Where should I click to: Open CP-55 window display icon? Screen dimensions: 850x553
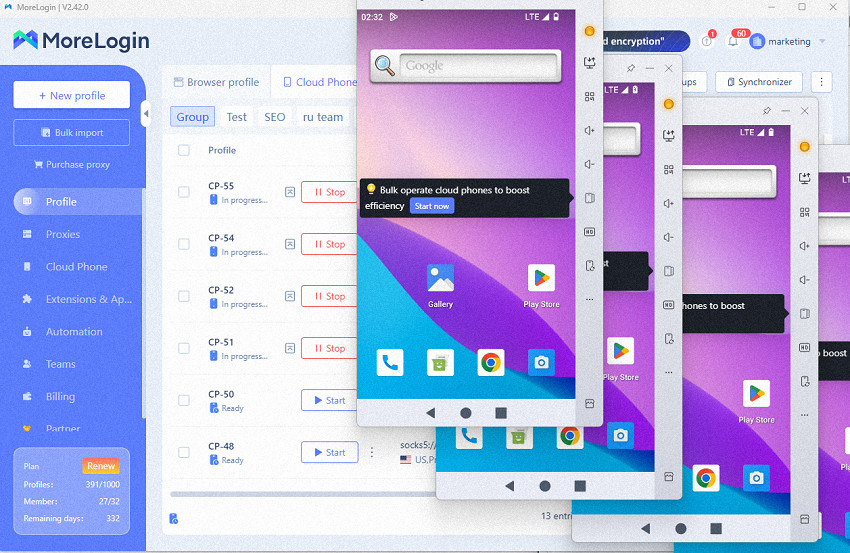click(290, 192)
